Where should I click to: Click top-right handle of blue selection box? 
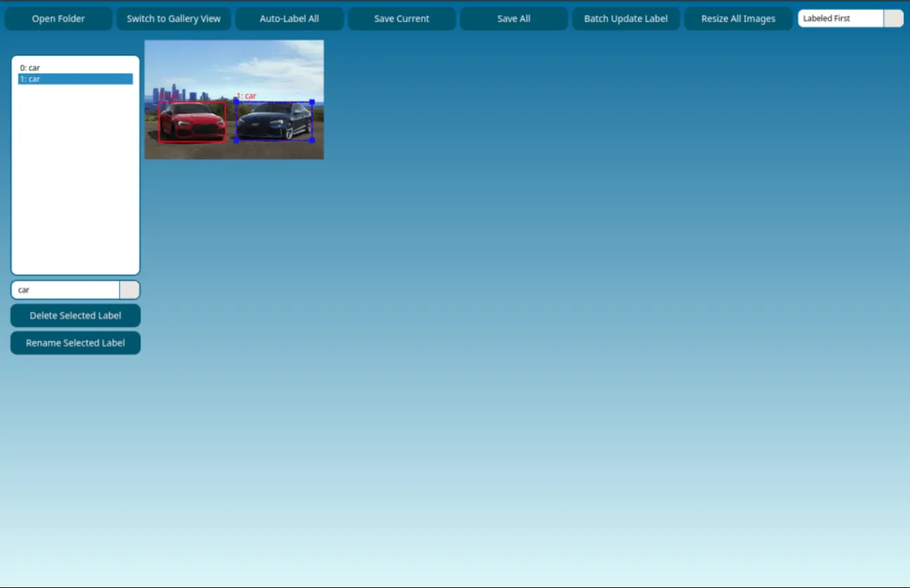312,102
